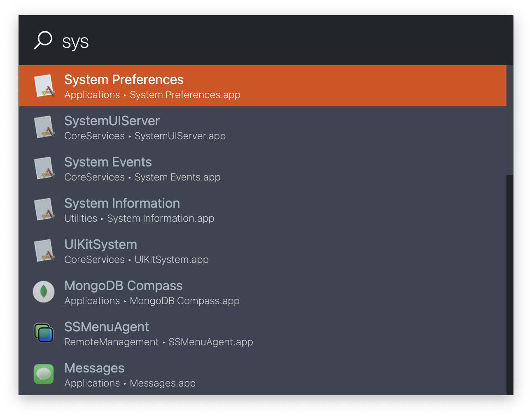Click path "Applications ▸ System Preferences.app"
The width and height of the screenshot is (532, 417).
tap(152, 95)
